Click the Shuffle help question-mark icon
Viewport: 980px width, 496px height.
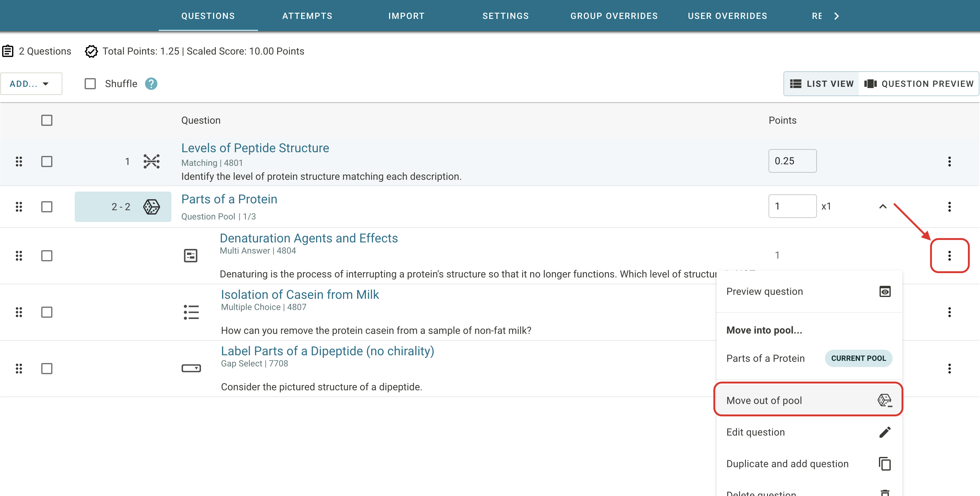[x=151, y=84]
